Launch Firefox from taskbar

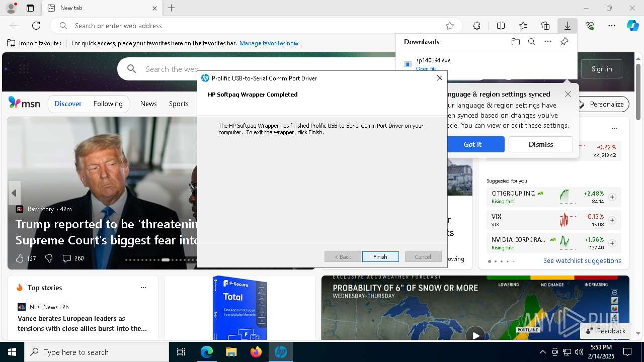(x=256, y=352)
